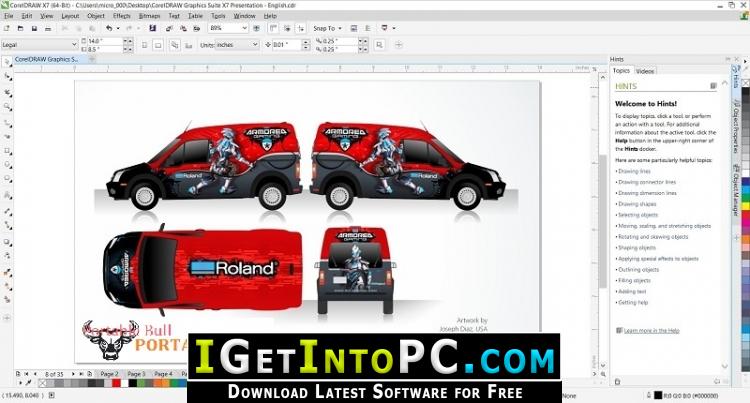The image size is (750, 403).
Task: Select the Zoom tool in the toolbox
Action: (x=8, y=104)
